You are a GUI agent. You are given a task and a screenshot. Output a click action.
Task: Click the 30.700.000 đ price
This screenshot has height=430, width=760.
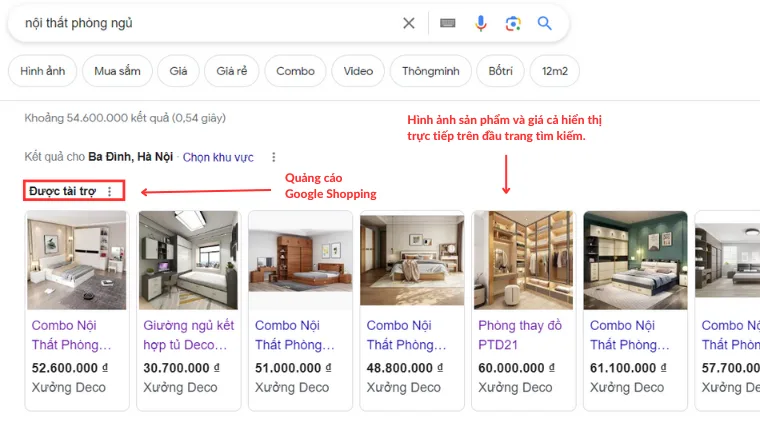click(181, 368)
